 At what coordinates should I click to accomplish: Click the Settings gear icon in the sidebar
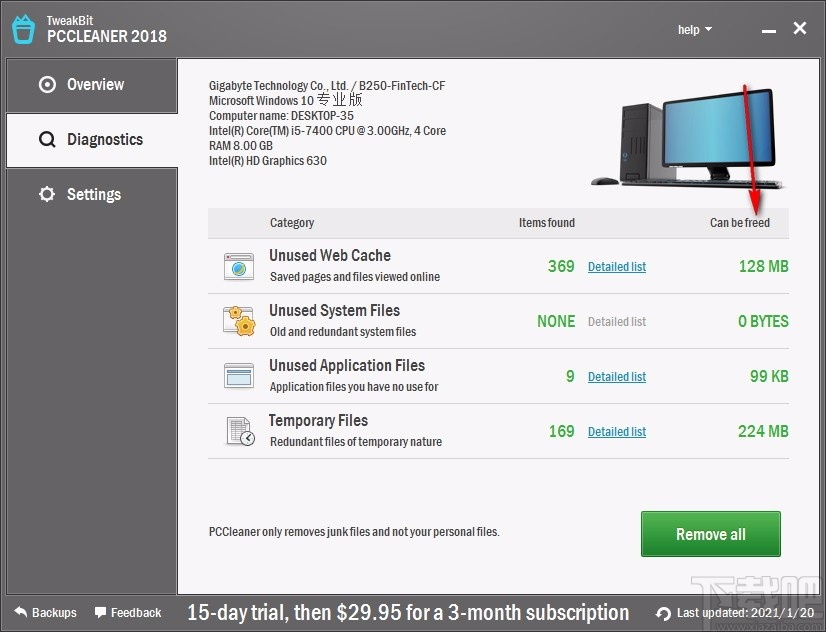[46, 194]
